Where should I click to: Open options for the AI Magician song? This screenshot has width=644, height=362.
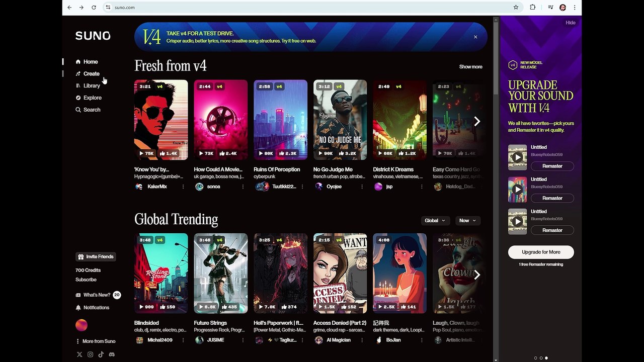point(362,340)
